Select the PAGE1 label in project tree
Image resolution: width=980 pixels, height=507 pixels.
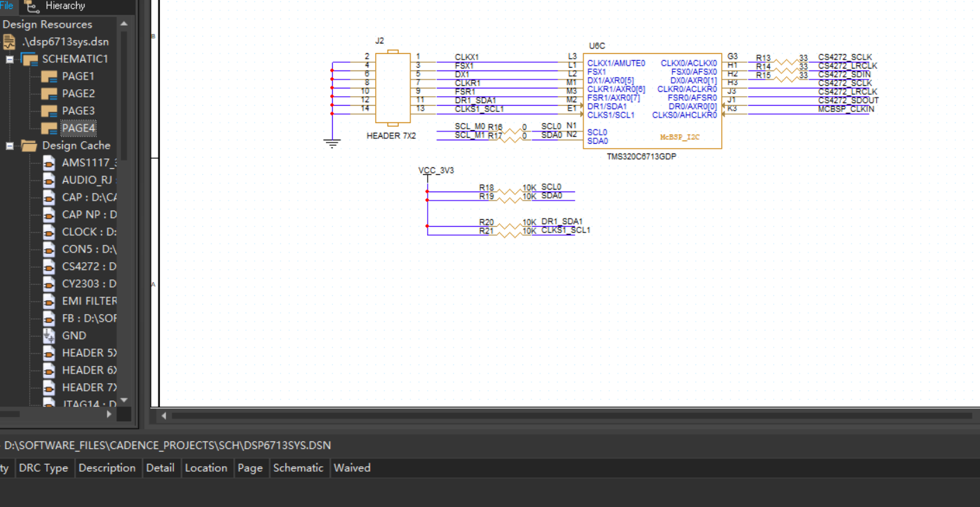(78, 76)
